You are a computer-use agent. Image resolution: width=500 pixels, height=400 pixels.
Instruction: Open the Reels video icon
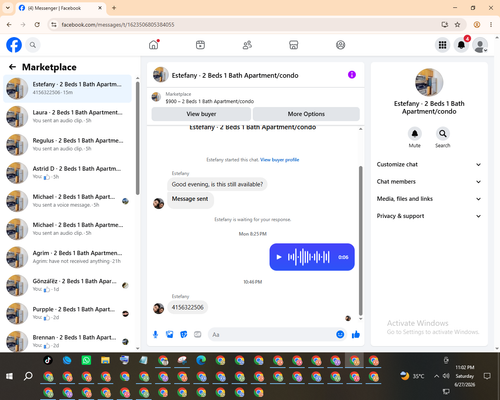click(x=200, y=45)
